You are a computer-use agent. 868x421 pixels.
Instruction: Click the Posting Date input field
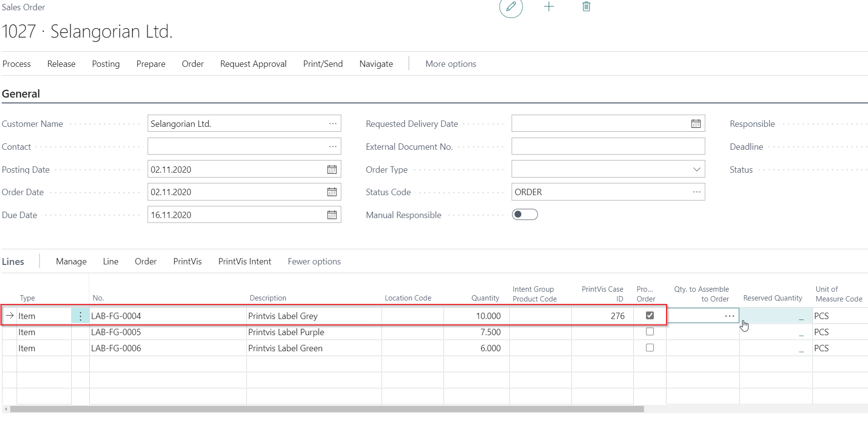tap(244, 169)
